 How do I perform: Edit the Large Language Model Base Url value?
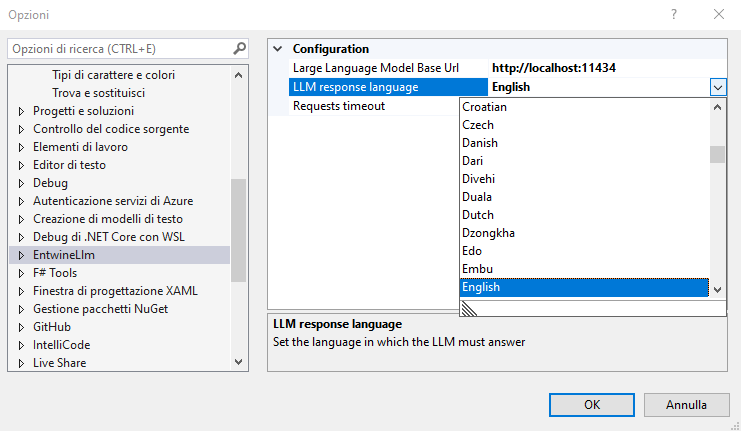[x=607, y=68]
